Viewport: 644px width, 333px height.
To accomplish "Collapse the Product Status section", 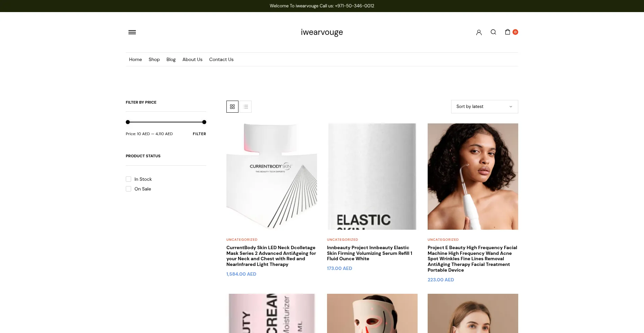I will click(143, 156).
